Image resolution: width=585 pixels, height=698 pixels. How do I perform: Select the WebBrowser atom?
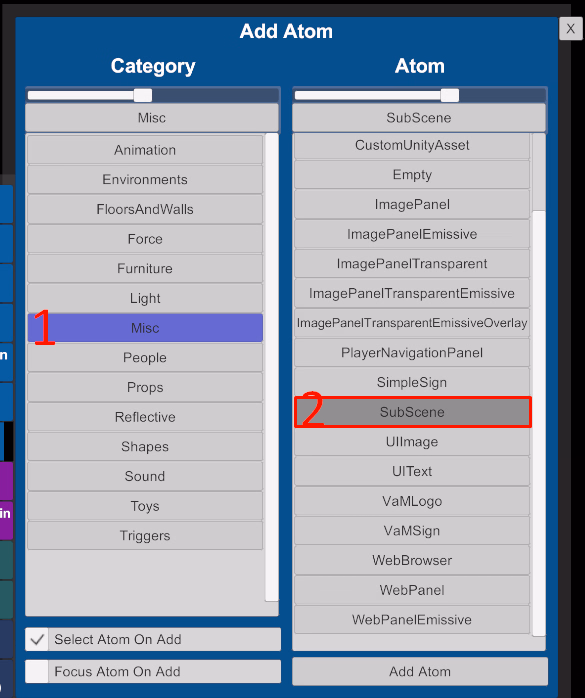click(412, 560)
